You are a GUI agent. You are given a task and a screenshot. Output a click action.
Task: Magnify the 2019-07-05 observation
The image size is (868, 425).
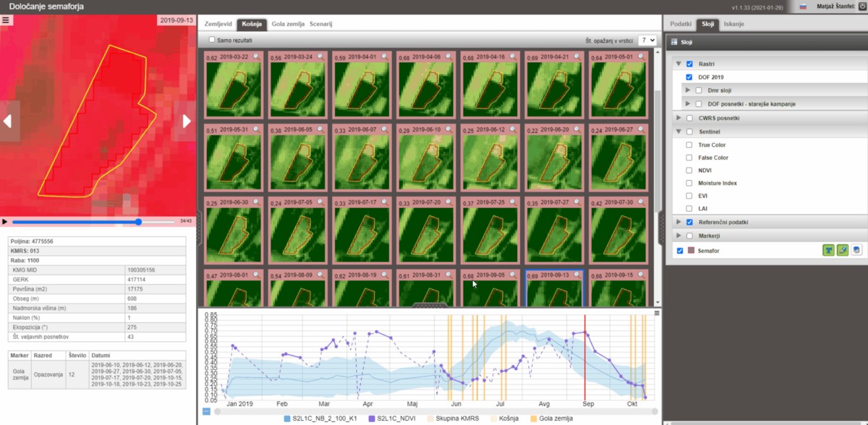tap(321, 202)
